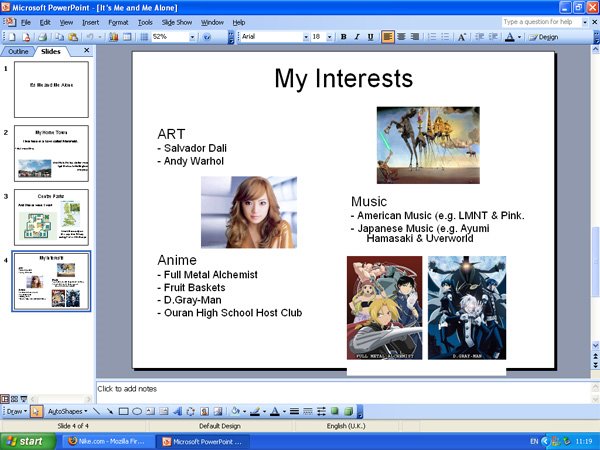Insert Picture from file icon
The height and width of the screenshot is (450, 600).
(x=218, y=411)
